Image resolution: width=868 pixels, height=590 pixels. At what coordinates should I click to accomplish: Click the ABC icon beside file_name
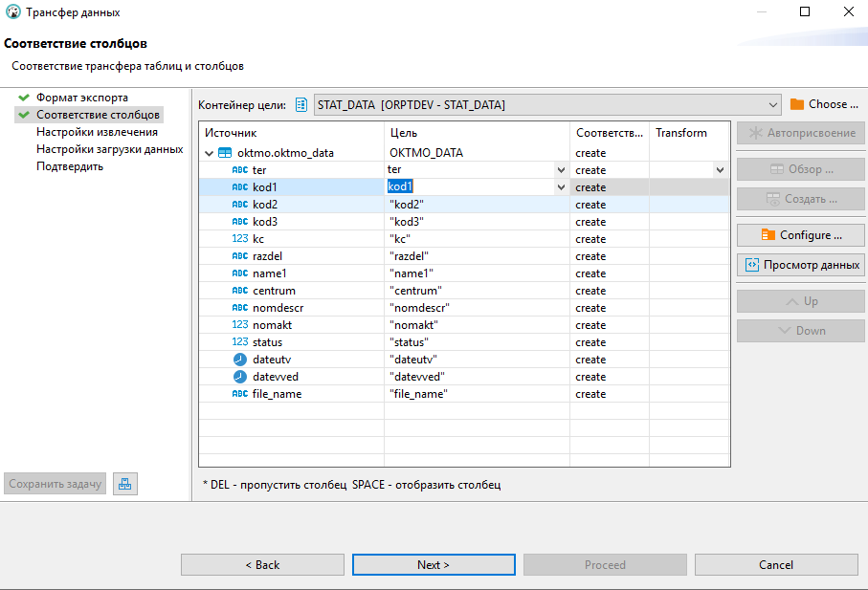click(239, 394)
